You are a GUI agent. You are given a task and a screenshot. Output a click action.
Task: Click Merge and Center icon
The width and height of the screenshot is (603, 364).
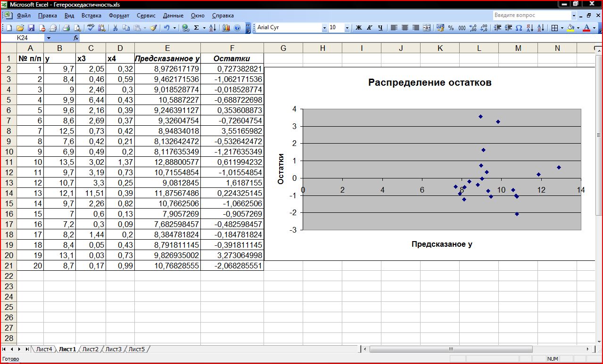(x=427, y=28)
